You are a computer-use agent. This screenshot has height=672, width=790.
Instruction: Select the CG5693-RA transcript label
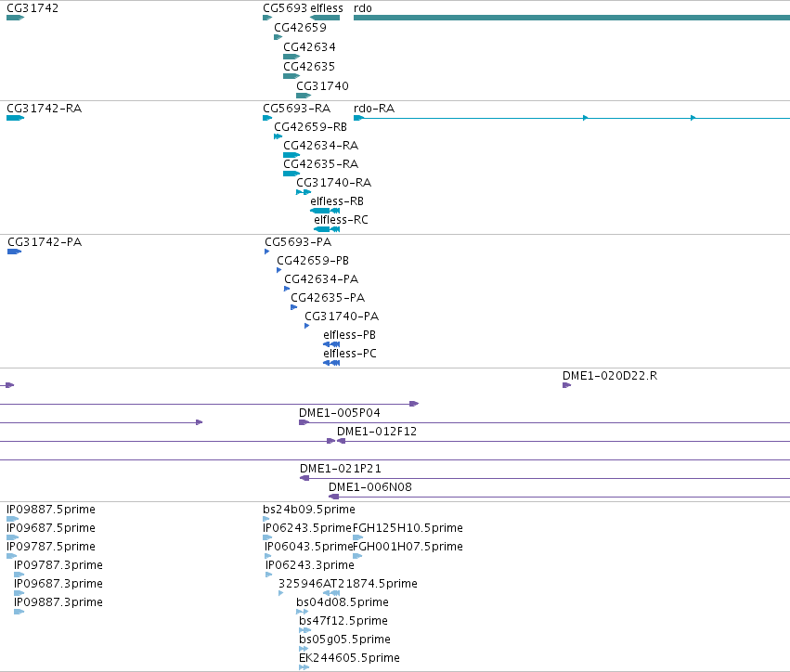(297, 109)
